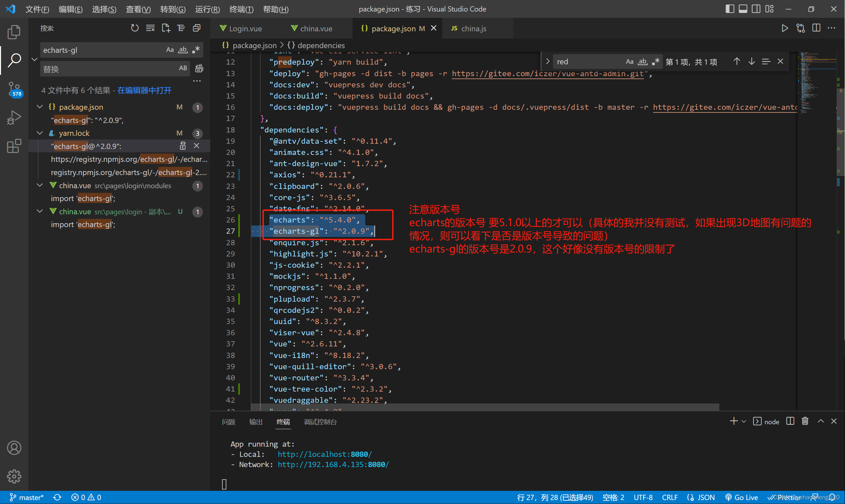
Task: Click editor horizontal scrollbar
Action: click(x=485, y=407)
